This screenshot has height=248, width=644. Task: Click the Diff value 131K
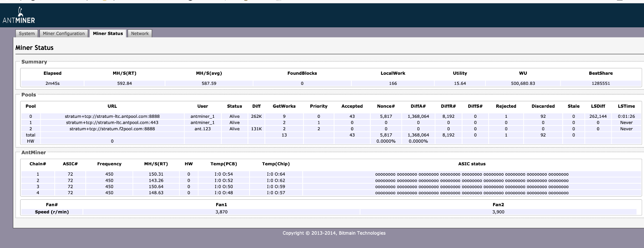pos(256,129)
